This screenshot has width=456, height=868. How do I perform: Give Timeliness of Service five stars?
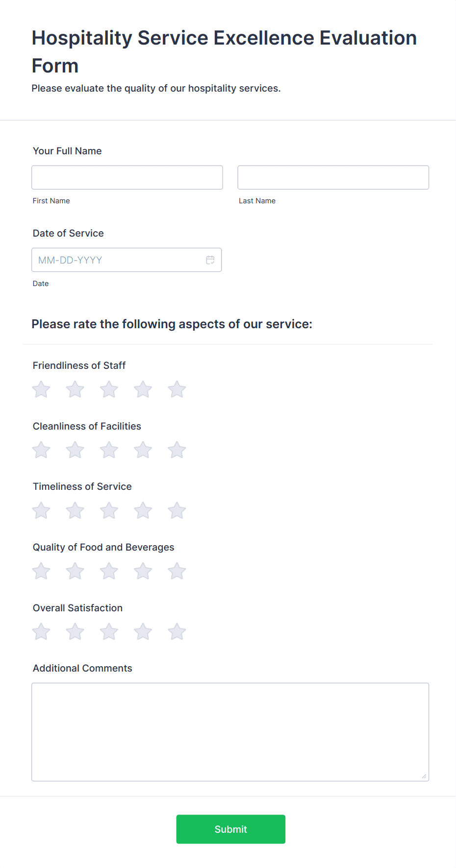pos(177,511)
